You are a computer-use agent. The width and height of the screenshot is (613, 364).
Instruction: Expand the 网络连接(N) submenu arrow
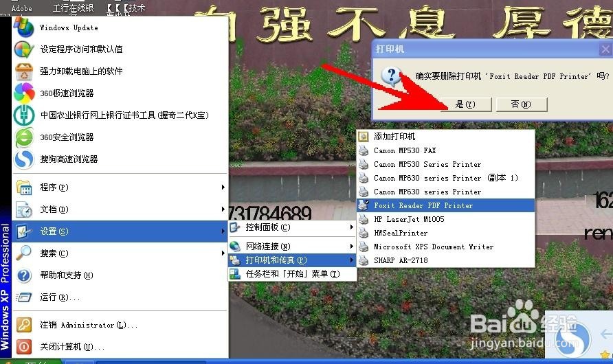pos(351,247)
